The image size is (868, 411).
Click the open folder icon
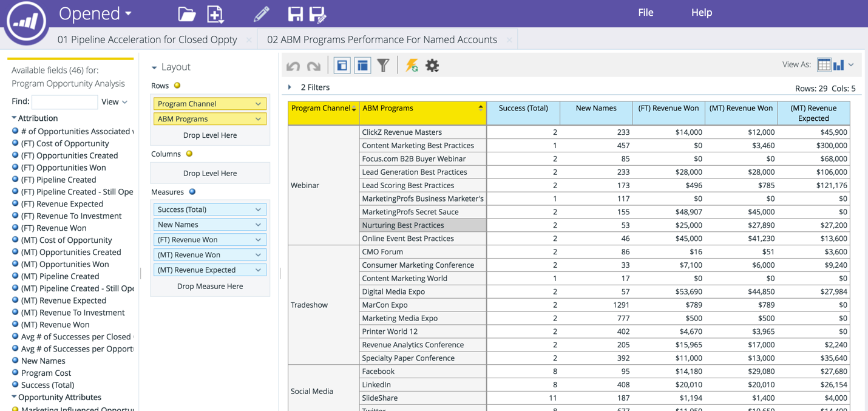(x=186, y=14)
